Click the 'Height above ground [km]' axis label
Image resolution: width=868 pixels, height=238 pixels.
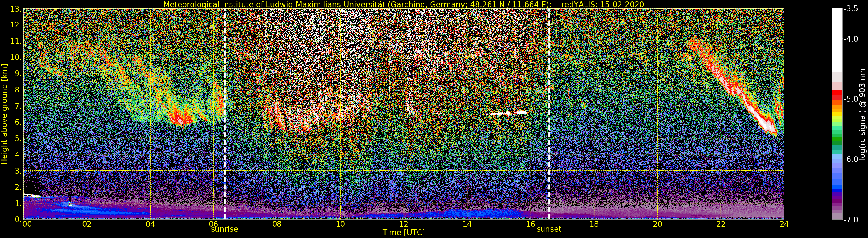4,114
